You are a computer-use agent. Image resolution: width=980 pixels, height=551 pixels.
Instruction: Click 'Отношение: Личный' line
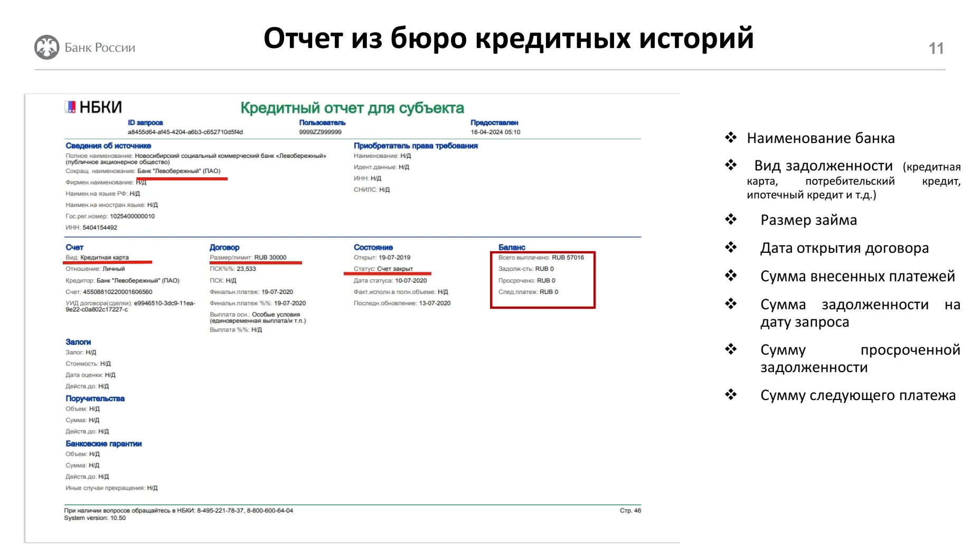pyautogui.click(x=95, y=269)
